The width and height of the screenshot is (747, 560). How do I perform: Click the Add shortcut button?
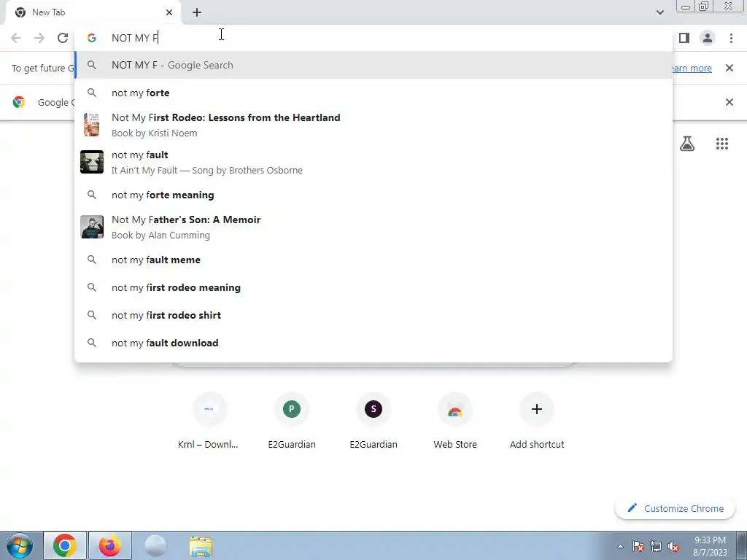point(537,421)
